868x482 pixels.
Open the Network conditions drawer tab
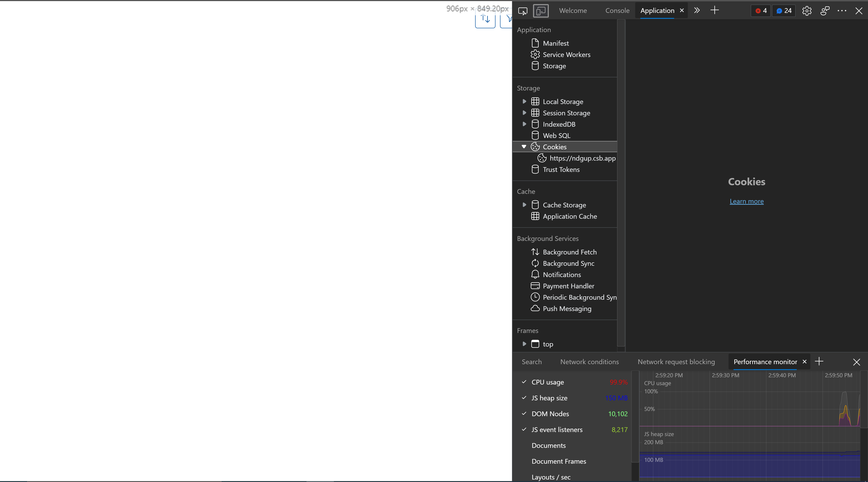point(589,361)
